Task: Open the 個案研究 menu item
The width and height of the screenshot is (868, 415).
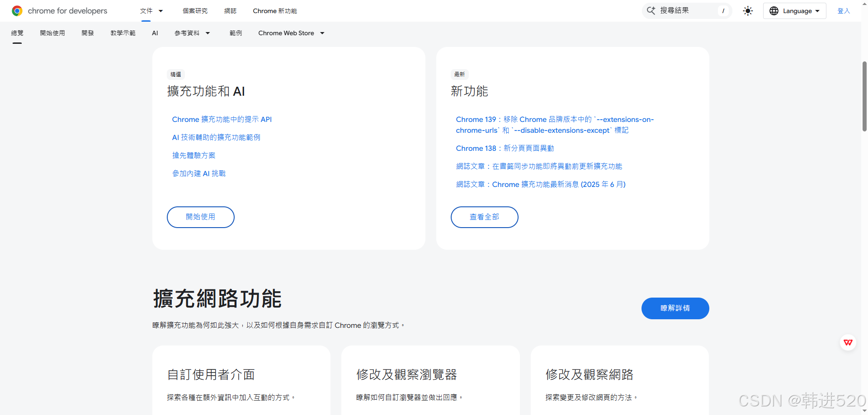Action: click(x=195, y=11)
